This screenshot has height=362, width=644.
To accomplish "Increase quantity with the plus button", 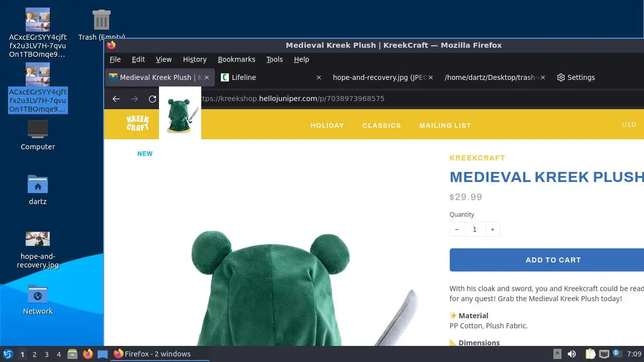I will [x=493, y=229].
